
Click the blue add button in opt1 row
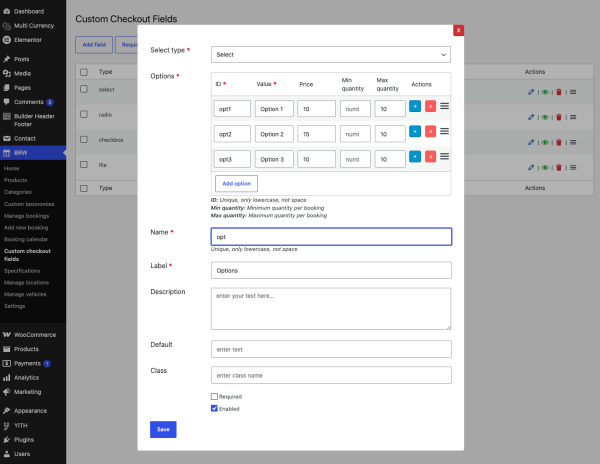click(415, 106)
